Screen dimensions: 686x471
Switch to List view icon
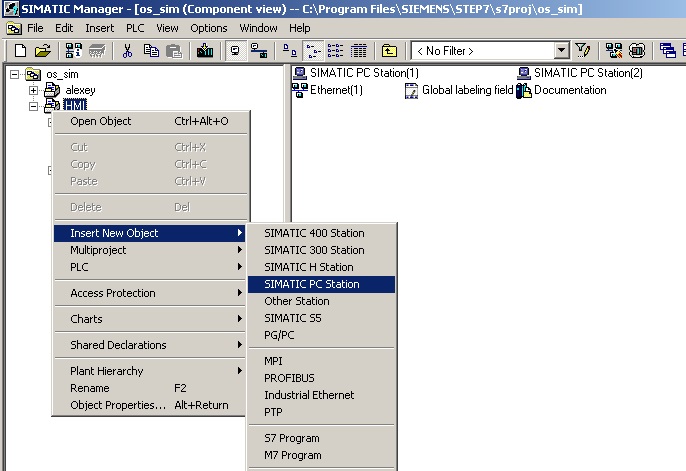pyautogui.click(x=336, y=51)
